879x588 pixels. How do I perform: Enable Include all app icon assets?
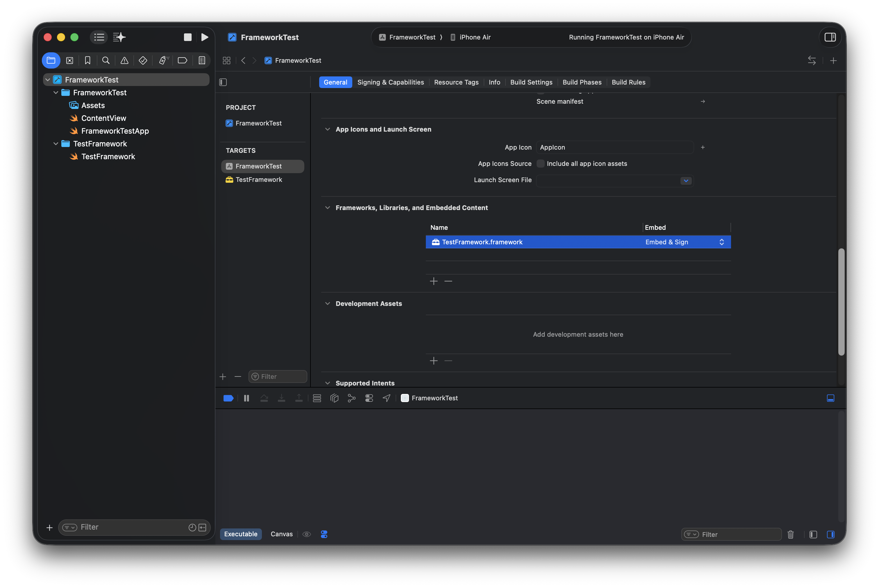pos(541,164)
